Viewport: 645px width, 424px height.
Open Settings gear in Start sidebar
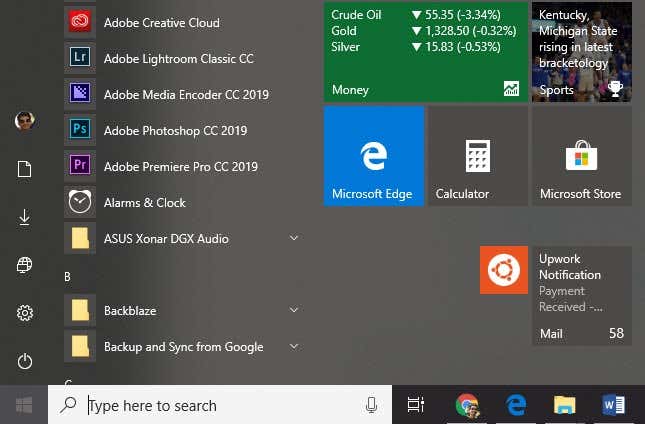25,313
